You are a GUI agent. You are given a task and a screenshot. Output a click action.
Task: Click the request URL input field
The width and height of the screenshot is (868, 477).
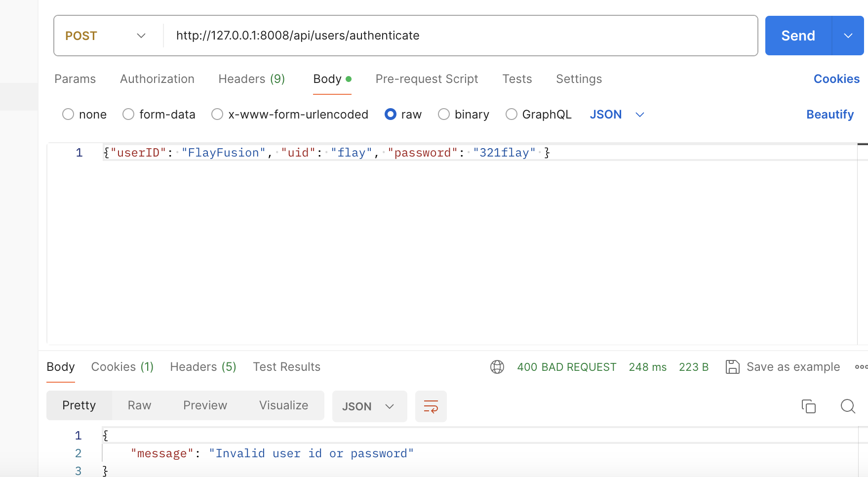coord(460,36)
